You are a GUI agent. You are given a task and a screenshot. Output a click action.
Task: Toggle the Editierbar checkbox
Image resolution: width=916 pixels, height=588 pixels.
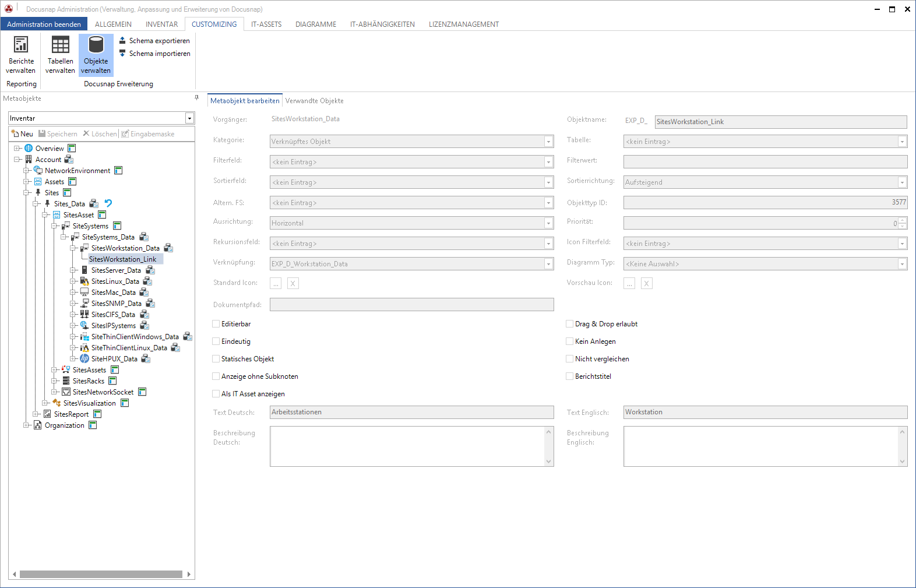[216, 324]
